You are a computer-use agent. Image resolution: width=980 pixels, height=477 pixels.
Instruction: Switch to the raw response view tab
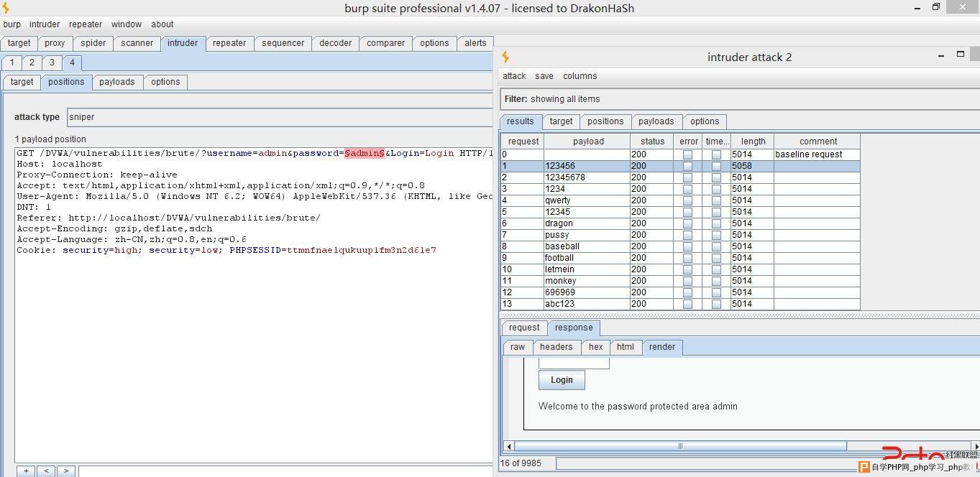[518, 347]
